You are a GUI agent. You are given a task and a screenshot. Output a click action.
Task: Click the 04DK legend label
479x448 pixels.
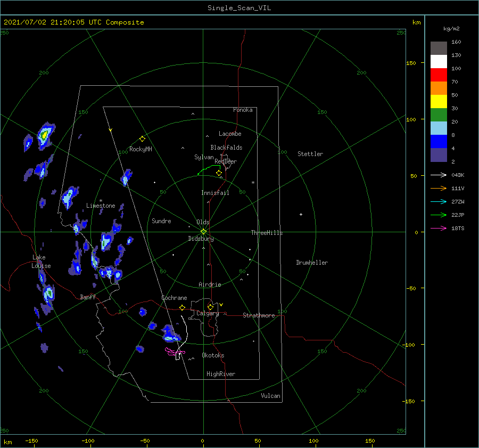tap(458, 175)
